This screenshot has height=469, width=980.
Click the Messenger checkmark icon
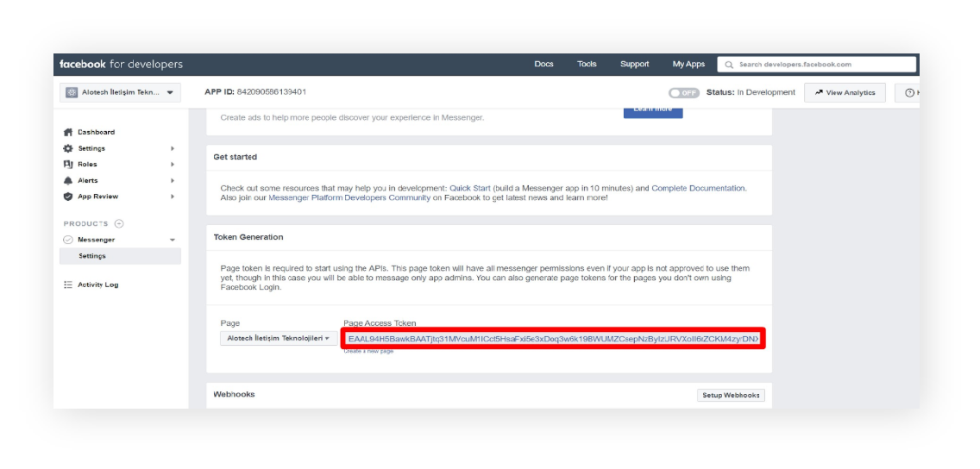pos(68,240)
